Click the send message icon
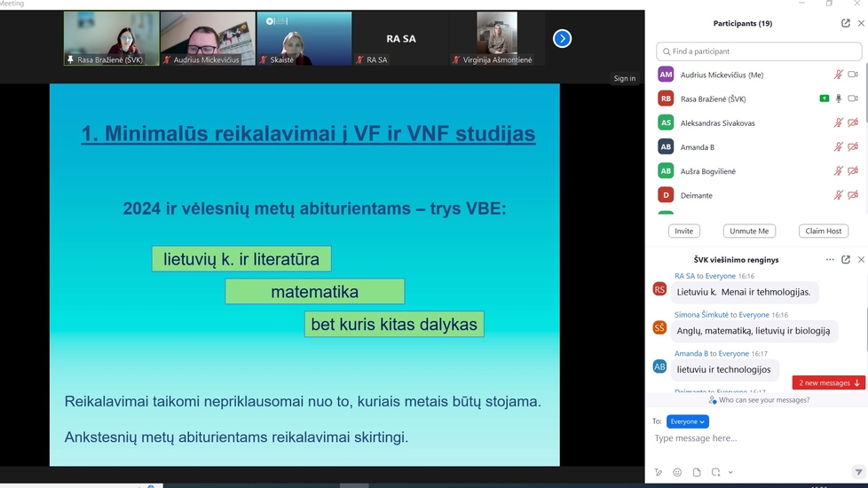Screen dimensions: 868x488 [858, 472]
